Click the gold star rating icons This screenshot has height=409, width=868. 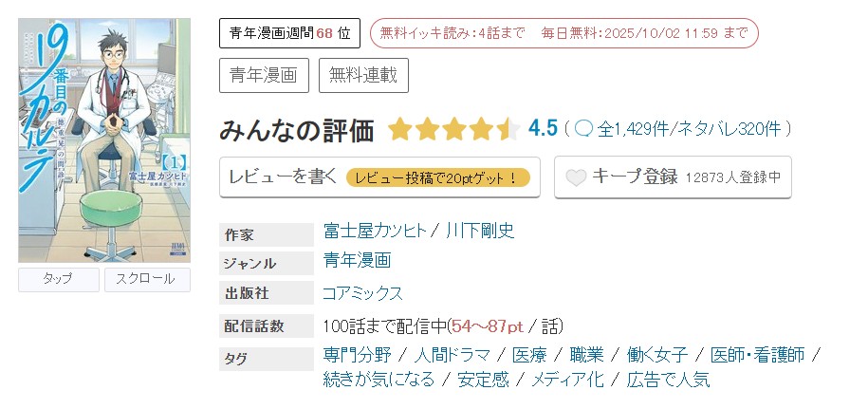pos(452,129)
